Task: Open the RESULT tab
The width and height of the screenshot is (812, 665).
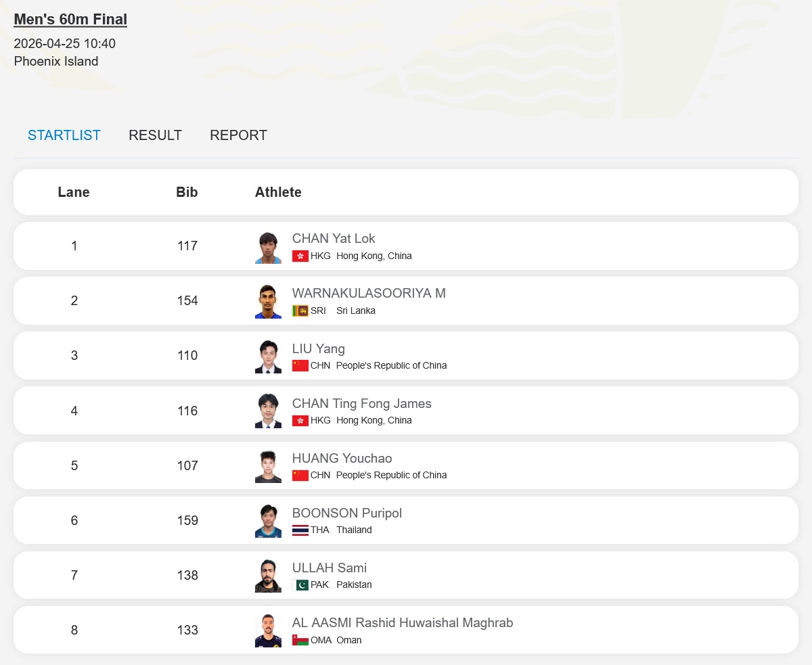Action: tap(155, 135)
